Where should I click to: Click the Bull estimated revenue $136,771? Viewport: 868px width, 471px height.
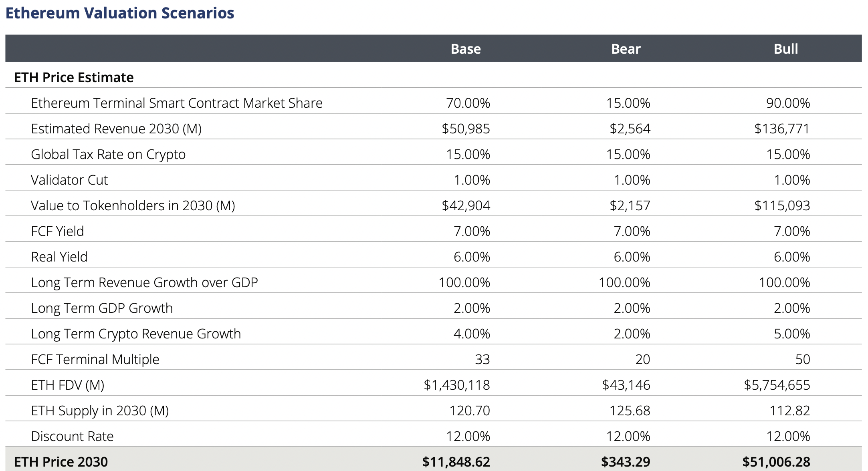pyautogui.click(x=782, y=129)
